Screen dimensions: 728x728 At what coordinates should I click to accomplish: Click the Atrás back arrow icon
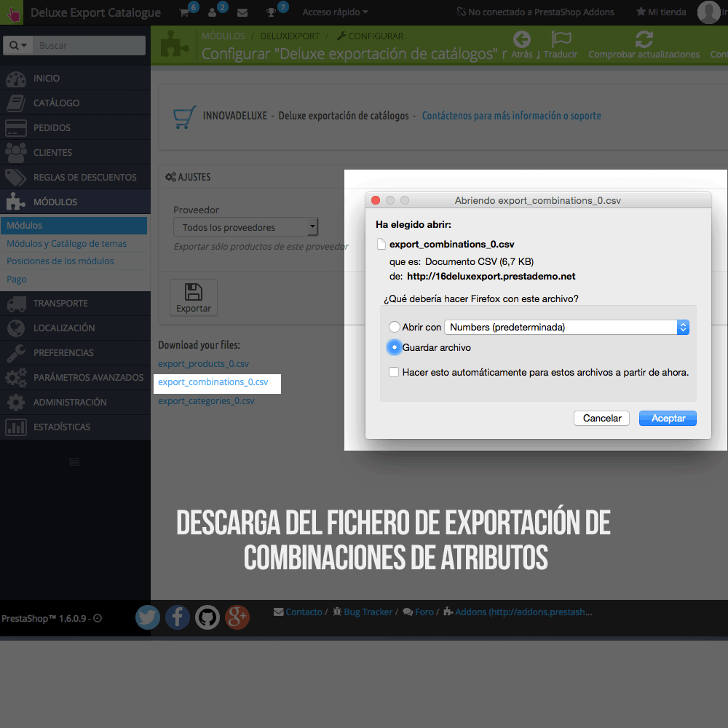tap(522, 39)
